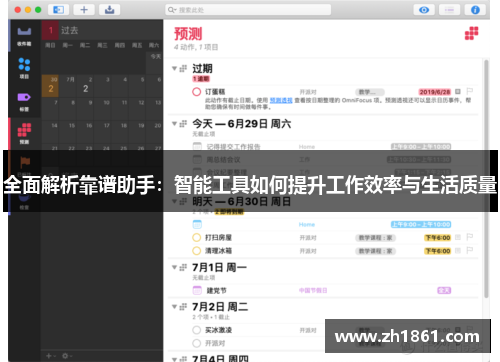This screenshot has width=500, height=362.
Task: Follow the 预测透视 link in note
Action: click(281, 100)
